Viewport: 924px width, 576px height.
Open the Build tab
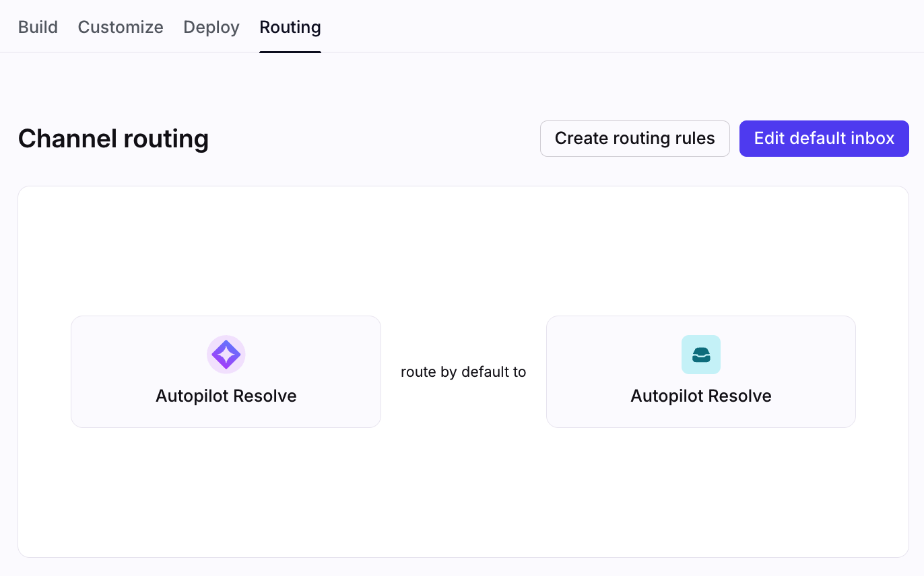(38, 27)
